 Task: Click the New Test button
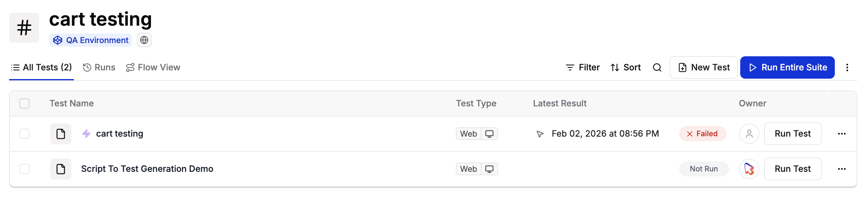703,67
